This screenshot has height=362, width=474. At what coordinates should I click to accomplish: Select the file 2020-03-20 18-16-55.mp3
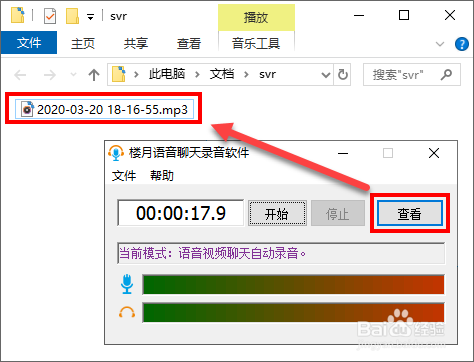click(x=104, y=109)
